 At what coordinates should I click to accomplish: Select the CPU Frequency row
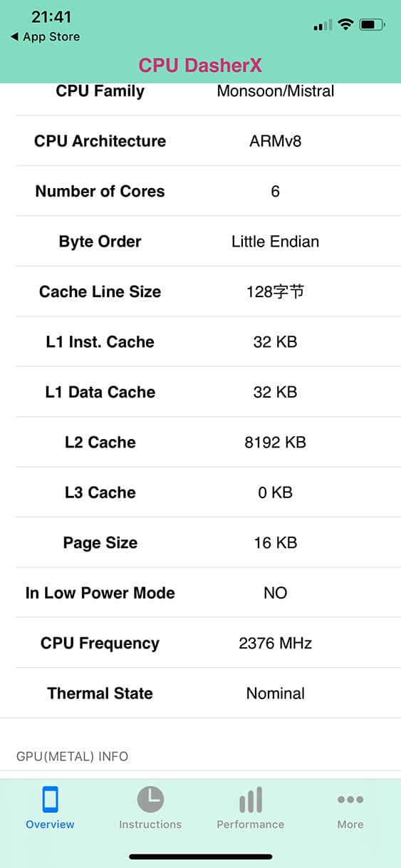[x=200, y=643]
